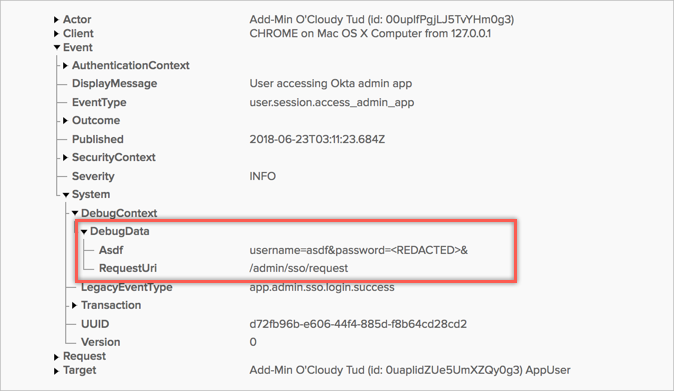The height and width of the screenshot is (391, 674).
Task: Click the UUID value text
Action: pos(358,324)
